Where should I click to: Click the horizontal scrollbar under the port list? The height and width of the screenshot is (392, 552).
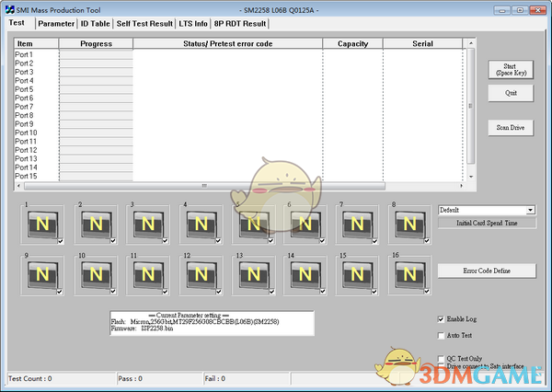[239, 185]
